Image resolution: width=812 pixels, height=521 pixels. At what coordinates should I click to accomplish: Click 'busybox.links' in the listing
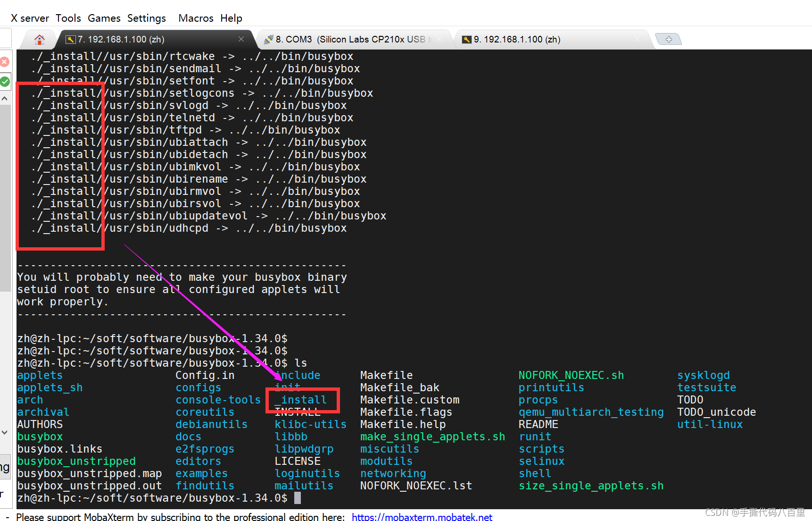(x=59, y=449)
